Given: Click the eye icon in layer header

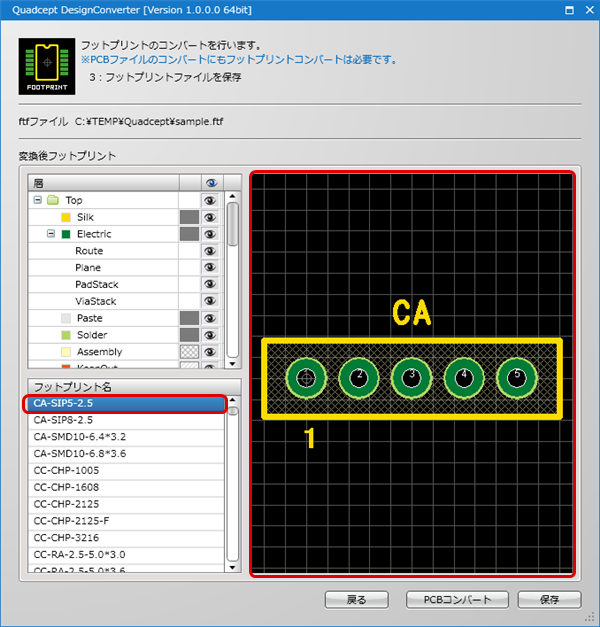Looking at the screenshot, I should [212, 183].
